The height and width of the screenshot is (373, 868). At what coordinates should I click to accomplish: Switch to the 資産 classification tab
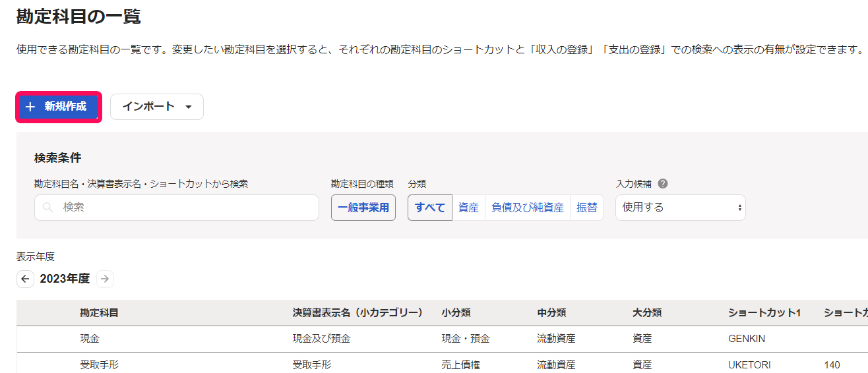[x=468, y=208]
